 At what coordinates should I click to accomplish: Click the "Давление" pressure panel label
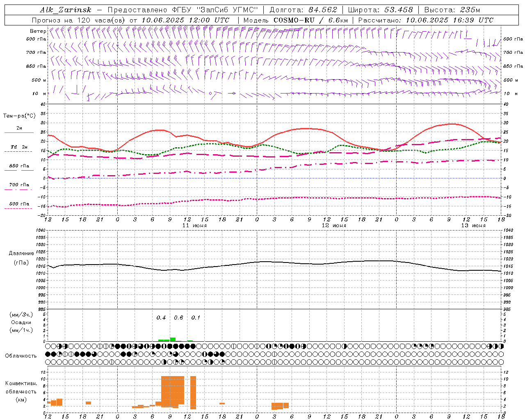point(21,253)
